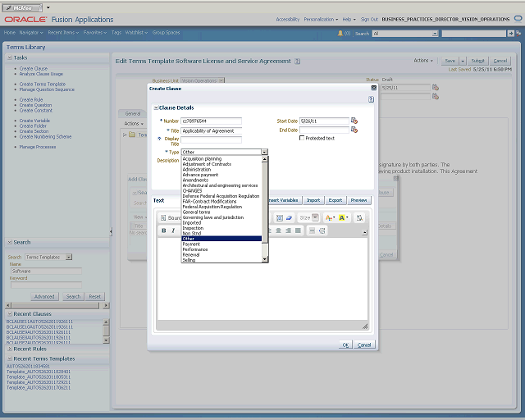
Task: Check the Protected text checkbox
Action: point(302,138)
